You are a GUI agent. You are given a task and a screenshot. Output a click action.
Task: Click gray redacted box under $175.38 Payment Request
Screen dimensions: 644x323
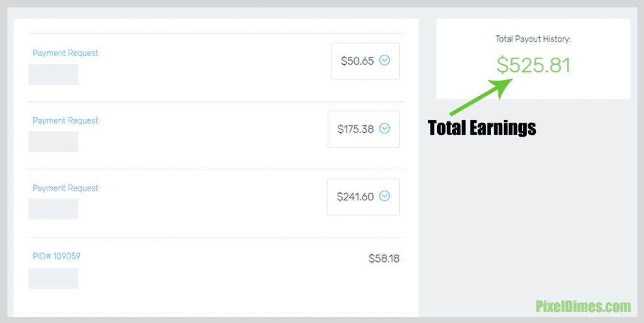53,142
